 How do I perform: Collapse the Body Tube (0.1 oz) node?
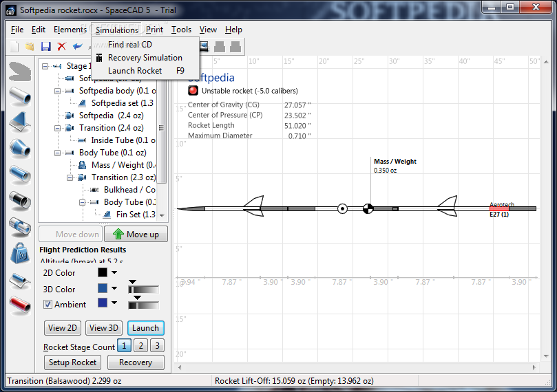pyautogui.click(x=57, y=153)
